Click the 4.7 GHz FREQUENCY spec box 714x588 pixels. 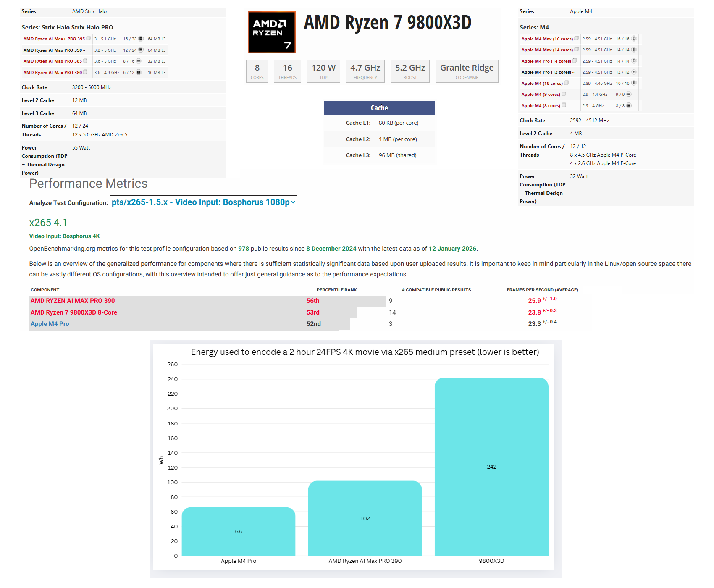click(x=365, y=71)
